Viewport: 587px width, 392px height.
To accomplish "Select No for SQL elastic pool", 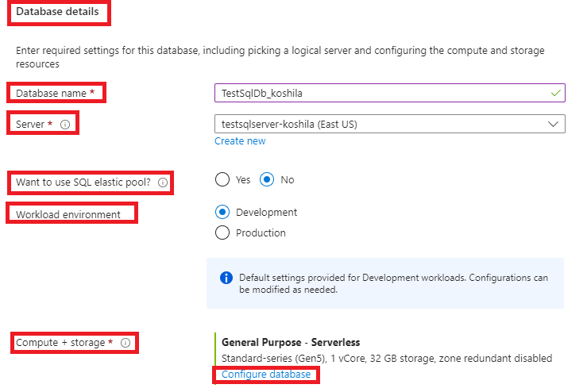I will (x=268, y=179).
